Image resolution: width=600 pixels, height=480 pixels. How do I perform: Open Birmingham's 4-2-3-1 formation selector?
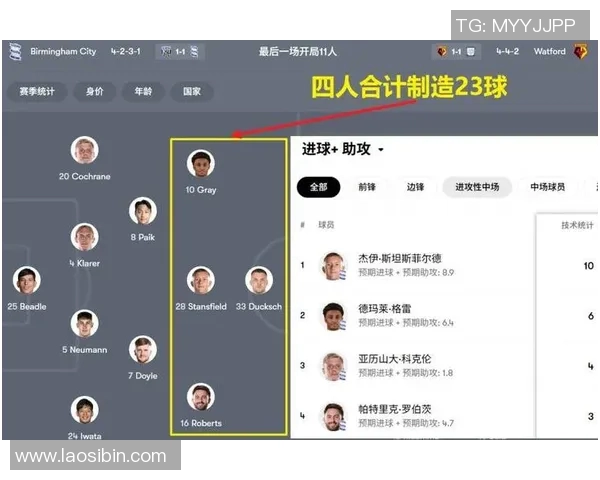[x=127, y=51]
